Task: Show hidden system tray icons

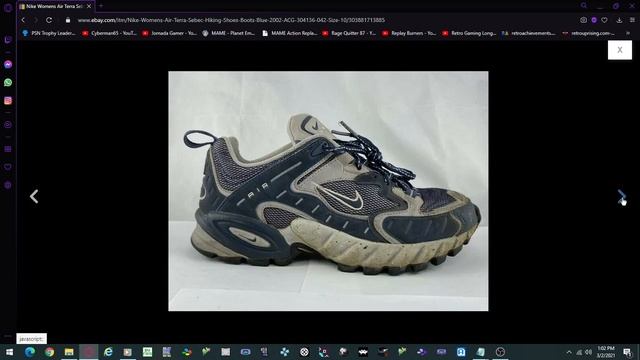Action: click(x=569, y=352)
